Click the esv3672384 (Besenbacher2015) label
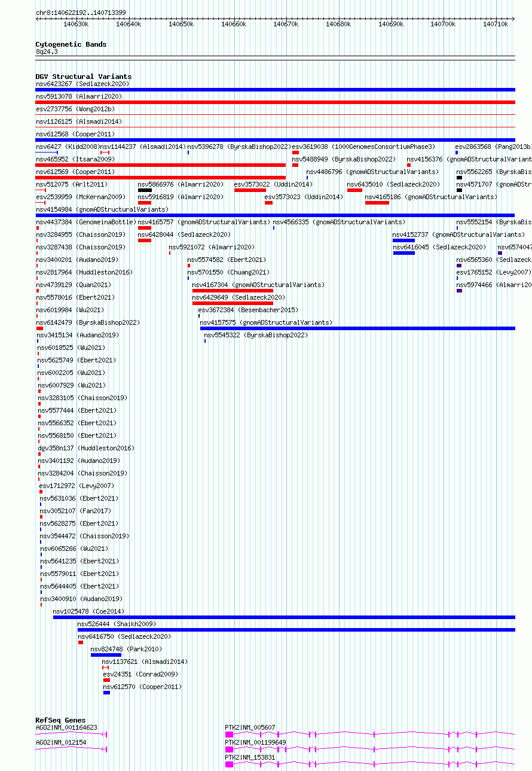This screenshot has width=532, height=771. (x=248, y=310)
